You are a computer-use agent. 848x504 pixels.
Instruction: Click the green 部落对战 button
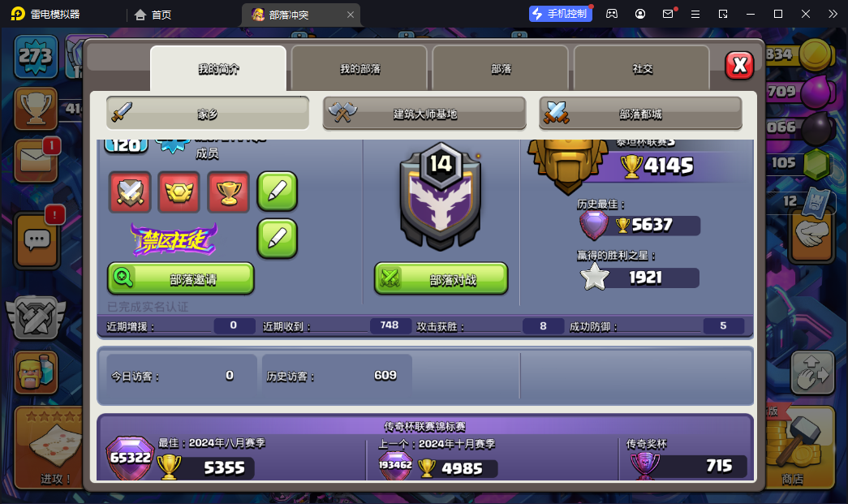click(441, 279)
